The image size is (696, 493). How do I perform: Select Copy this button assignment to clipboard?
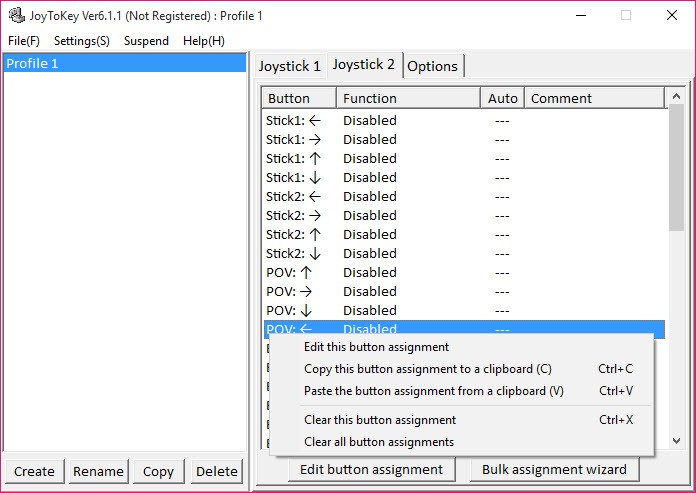(x=427, y=369)
